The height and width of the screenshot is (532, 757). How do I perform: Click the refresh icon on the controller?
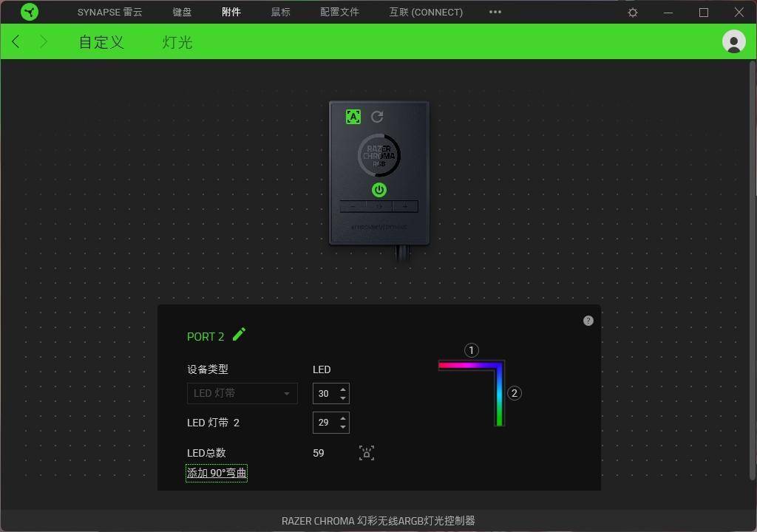(x=377, y=117)
